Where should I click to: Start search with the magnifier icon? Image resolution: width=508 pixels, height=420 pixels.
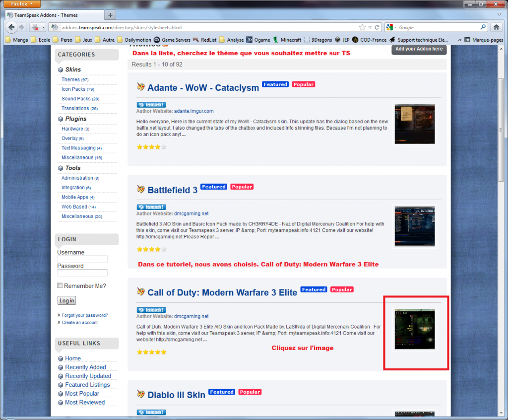pyautogui.click(x=483, y=27)
